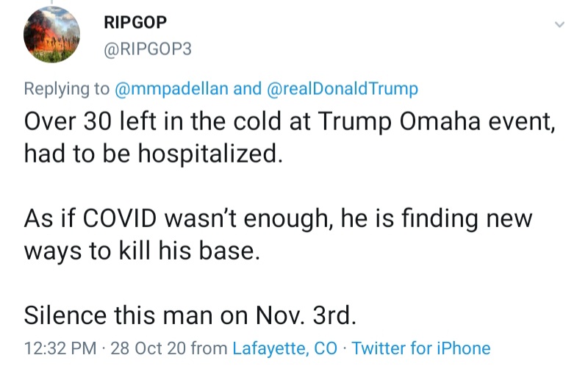588x369 pixels.
Task: Click the "ways to kill his base" line
Action: 142,250
